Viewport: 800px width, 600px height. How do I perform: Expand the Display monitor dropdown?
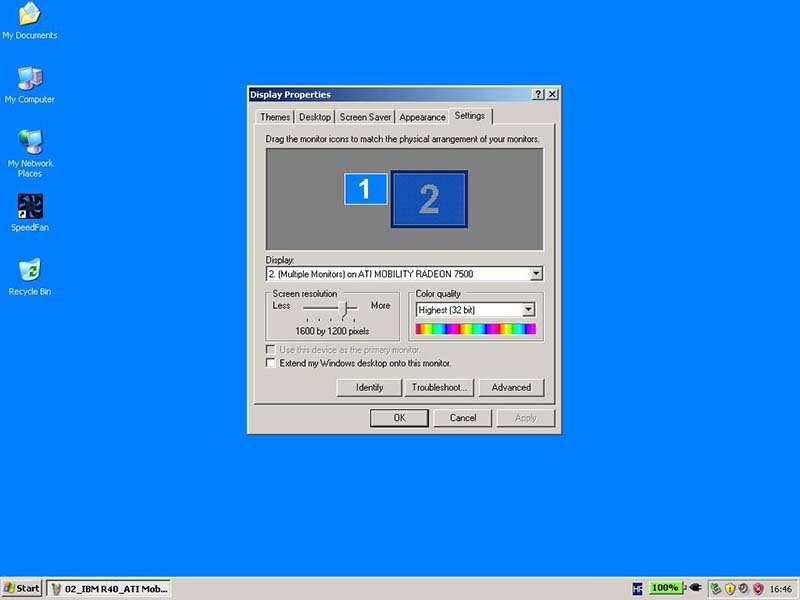[536, 274]
